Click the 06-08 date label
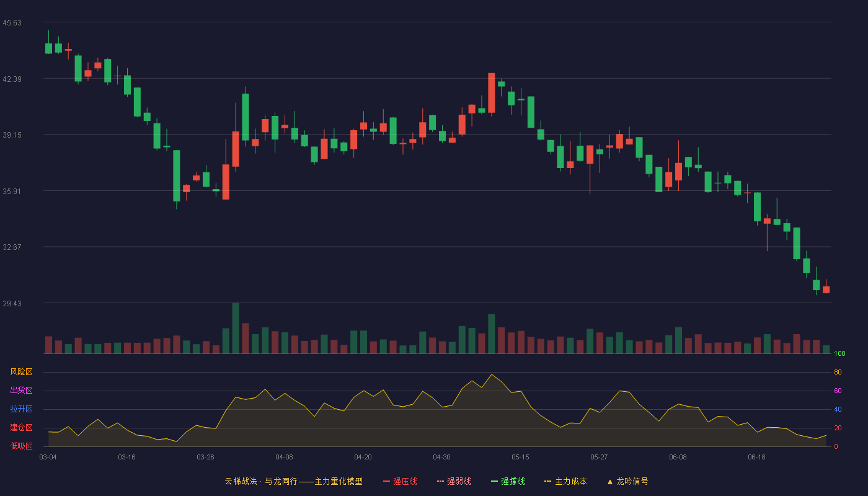This screenshot has height=496, width=868. [x=678, y=457]
